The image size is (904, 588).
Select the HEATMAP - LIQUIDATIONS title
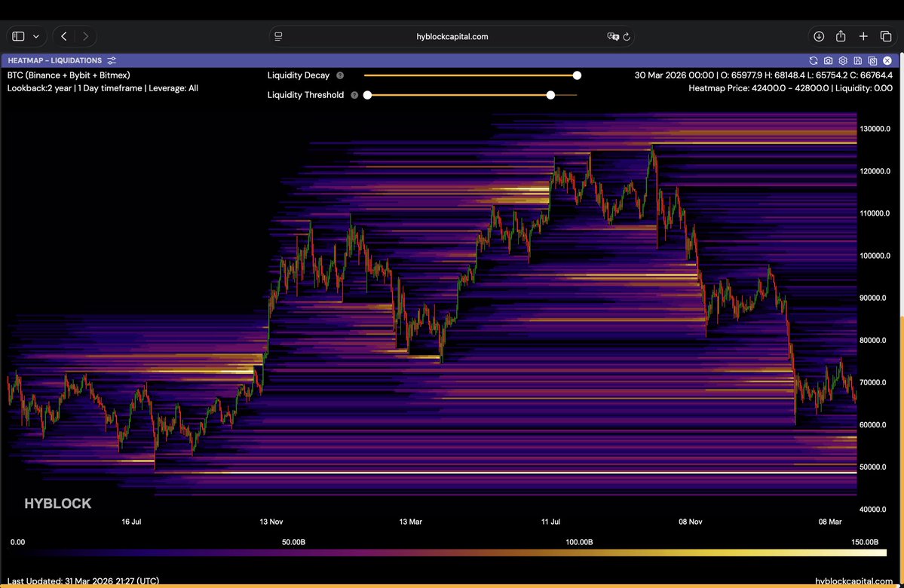[x=55, y=60]
